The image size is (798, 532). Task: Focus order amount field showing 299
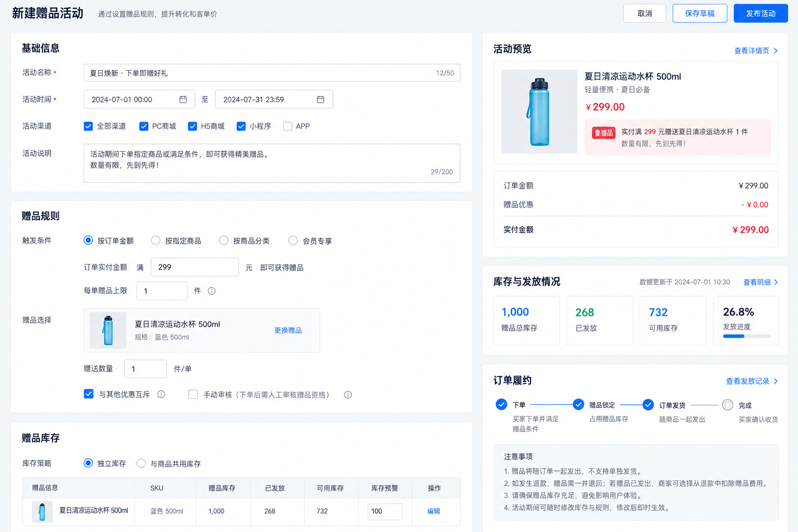point(195,267)
